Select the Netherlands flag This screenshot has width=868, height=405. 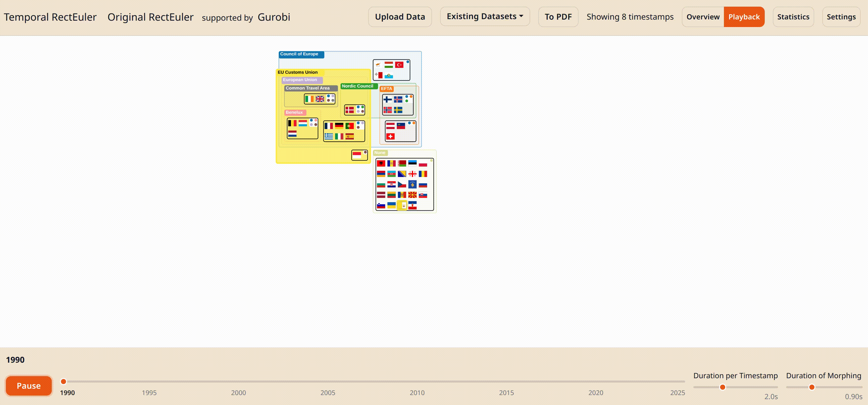pyautogui.click(x=292, y=134)
